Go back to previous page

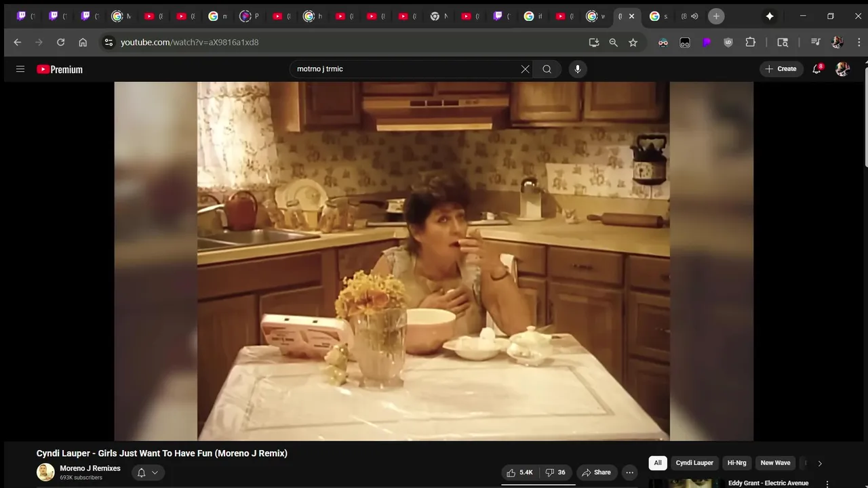point(18,42)
